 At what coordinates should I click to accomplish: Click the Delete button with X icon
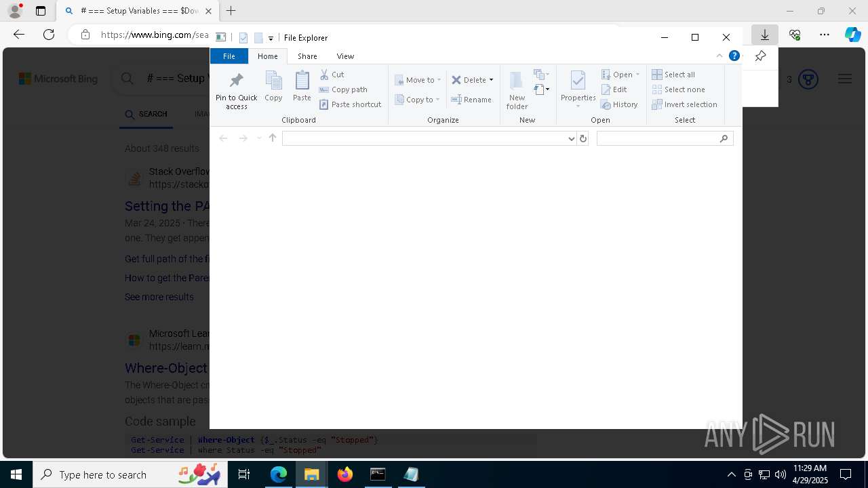tap(469, 80)
